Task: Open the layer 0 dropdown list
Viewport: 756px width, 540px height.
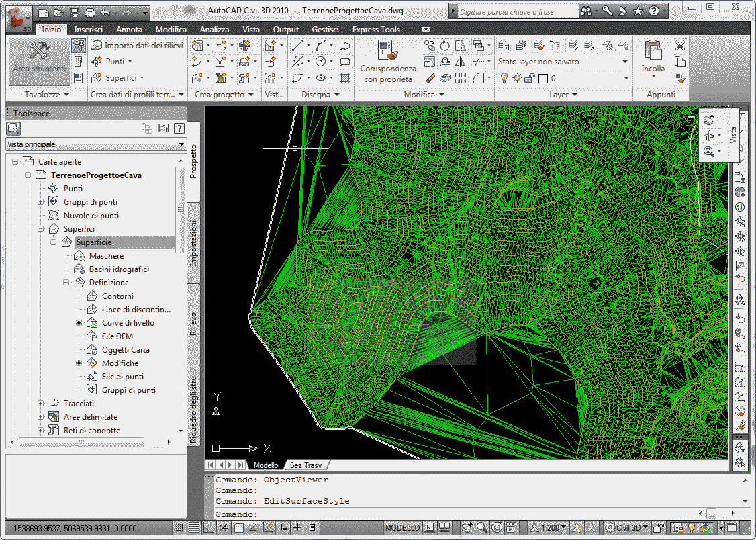Action: coord(626,78)
